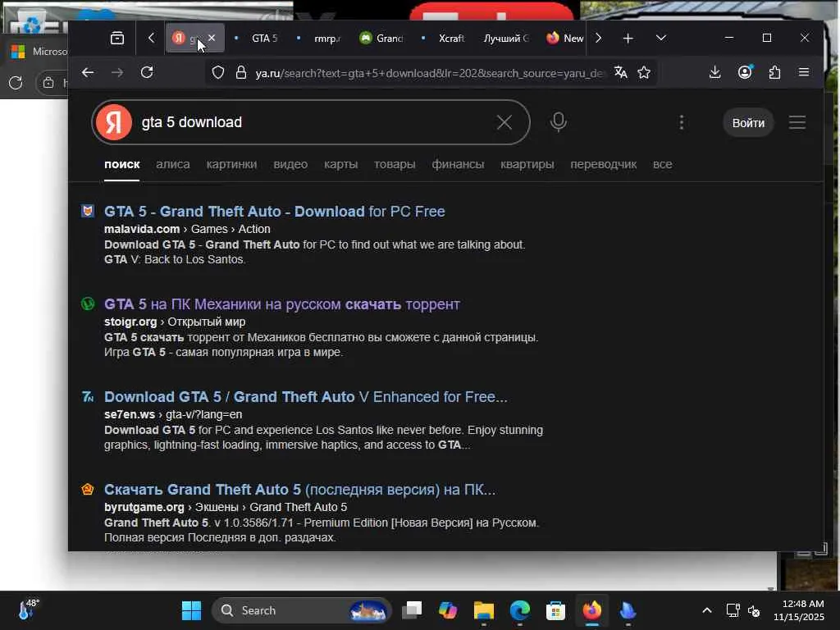Go forward using the Firefox forward arrow

coord(117,72)
